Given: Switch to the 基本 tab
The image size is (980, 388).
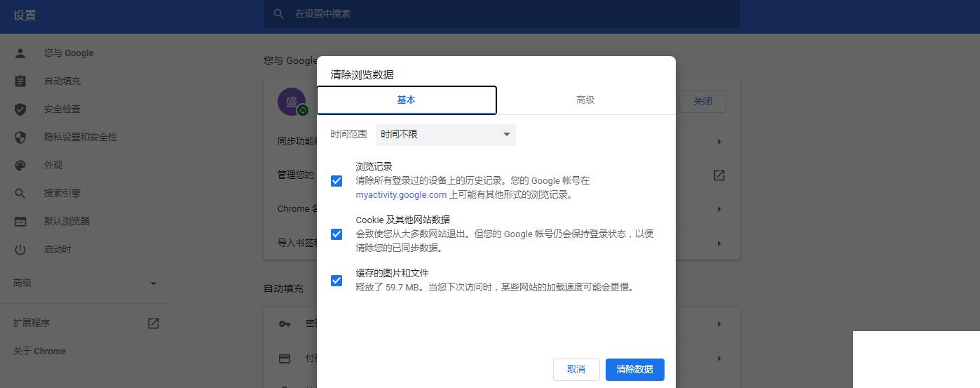Looking at the screenshot, I should tap(407, 100).
